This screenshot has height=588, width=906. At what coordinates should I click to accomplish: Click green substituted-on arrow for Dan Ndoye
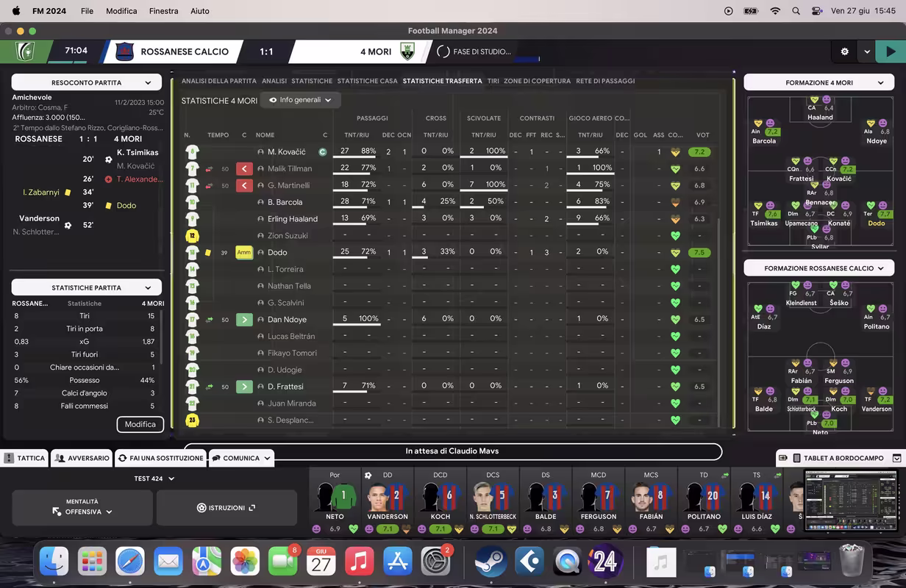click(x=244, y=320)
